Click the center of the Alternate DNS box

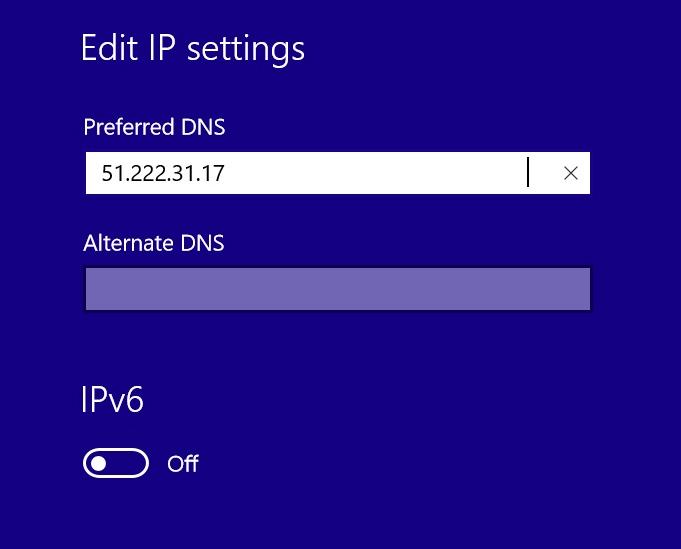[337, 289]
